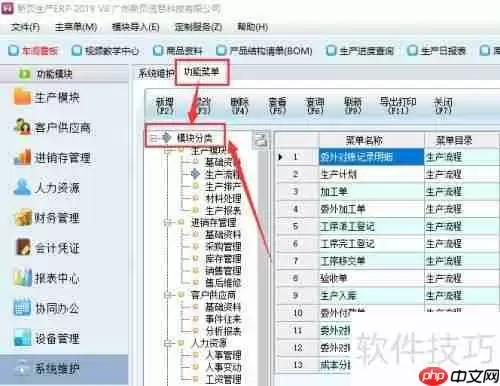Image resolution: width=500 pixels, height=386 pixels.
Task: Open the 模块导入(E) menu
Action: point(135,27)
